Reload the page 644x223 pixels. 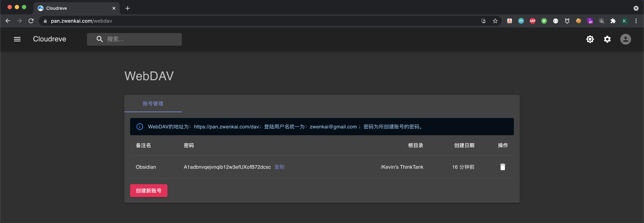[31, 21]
